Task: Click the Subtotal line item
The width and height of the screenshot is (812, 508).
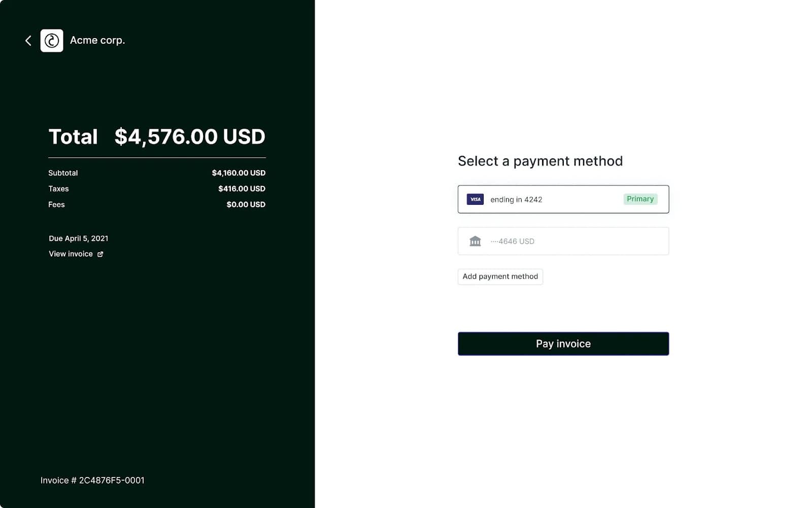Action: (63, 173)
